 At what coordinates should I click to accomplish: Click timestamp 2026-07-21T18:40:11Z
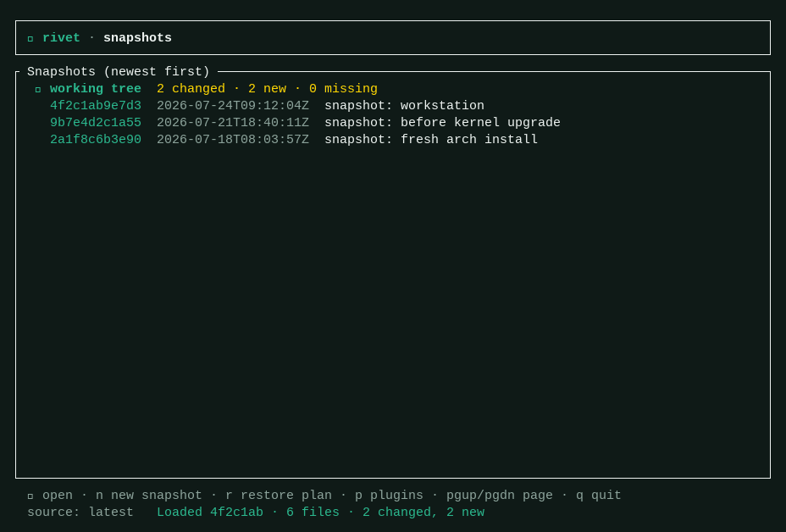click(x=233, y=123)
